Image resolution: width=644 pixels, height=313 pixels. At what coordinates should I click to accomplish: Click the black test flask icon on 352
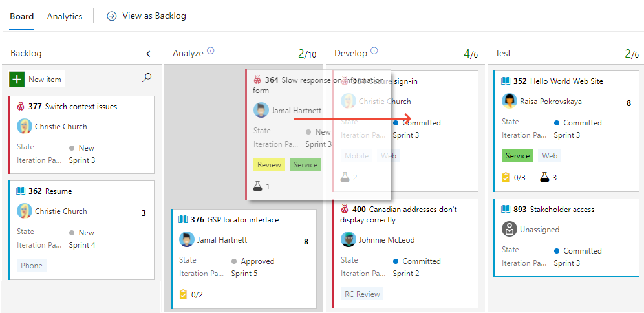coord(544,177)
